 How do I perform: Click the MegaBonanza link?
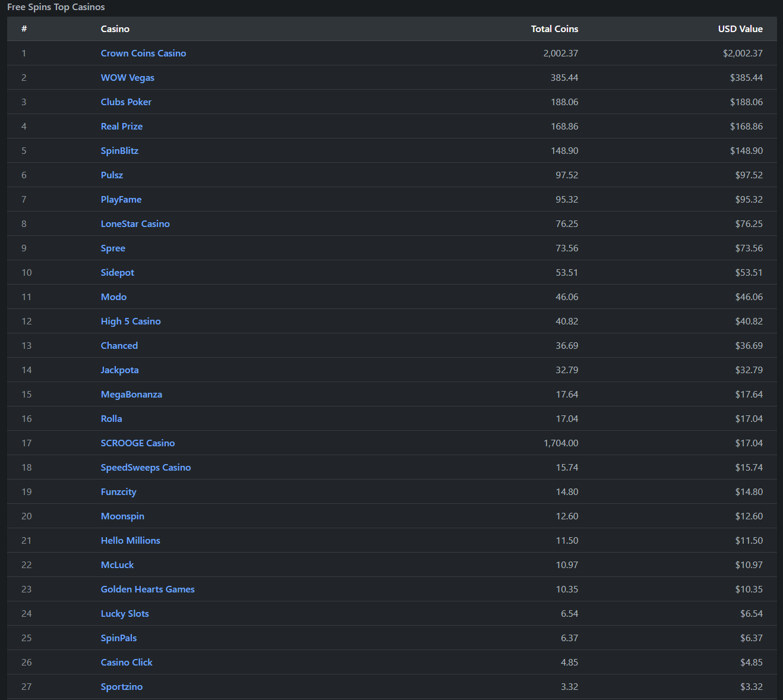coord(131,394)
